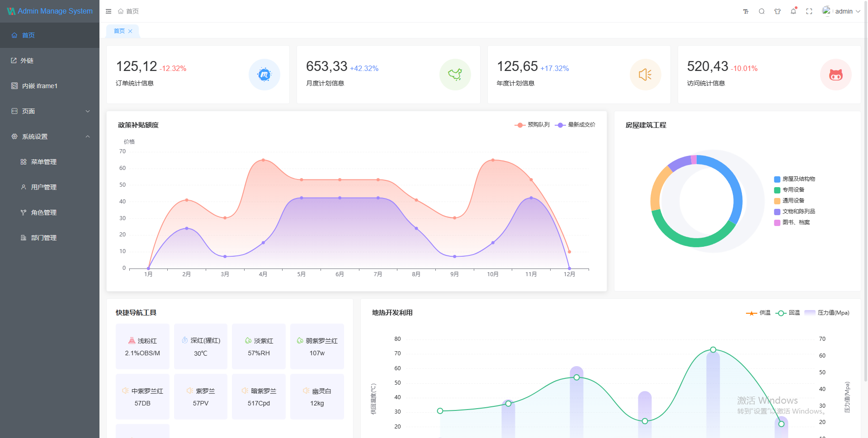
Task: Open 外链 in the sidebar
Action: (x=50, y=61)
